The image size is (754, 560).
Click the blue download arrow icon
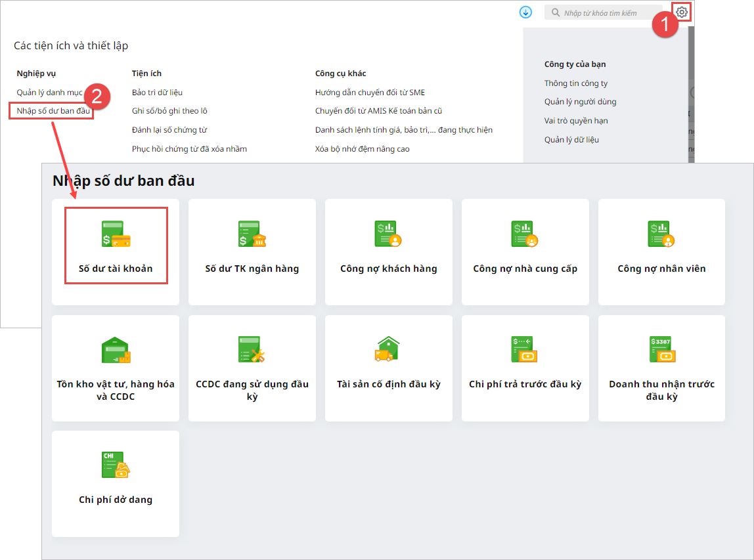[x=525, y=12]
